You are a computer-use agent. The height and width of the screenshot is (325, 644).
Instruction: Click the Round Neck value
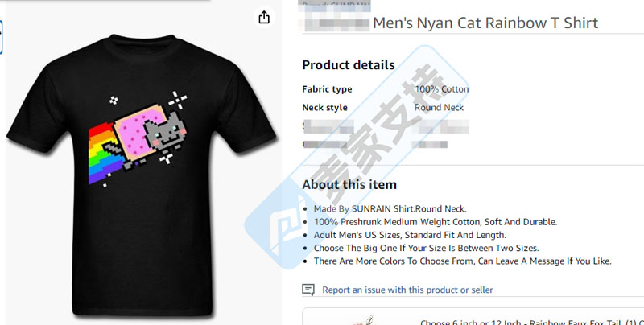point(439,108)
